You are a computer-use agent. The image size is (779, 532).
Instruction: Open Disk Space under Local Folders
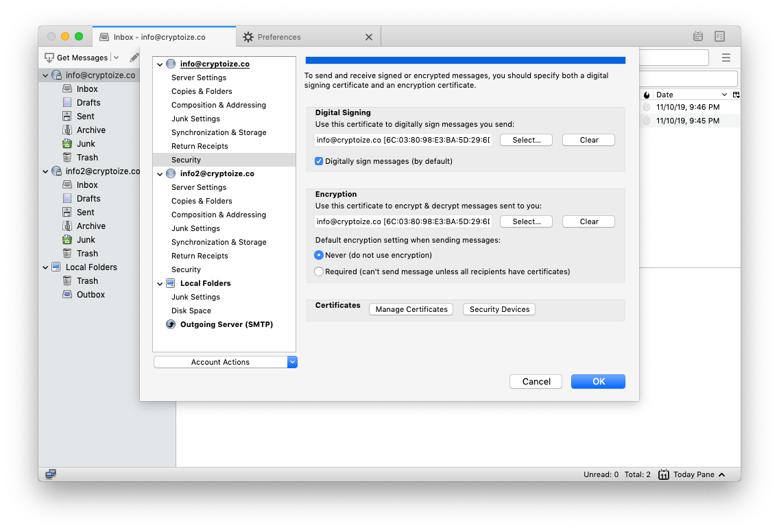click(x=191, y=311)
